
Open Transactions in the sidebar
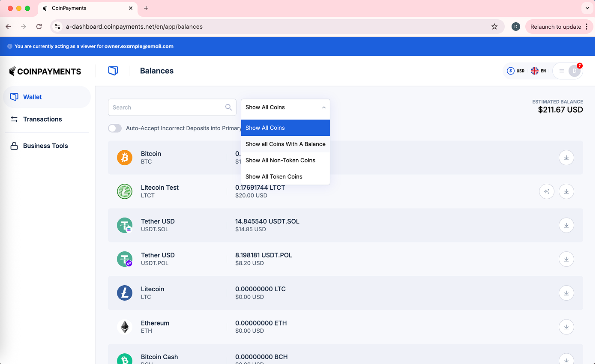click(42, 119)
